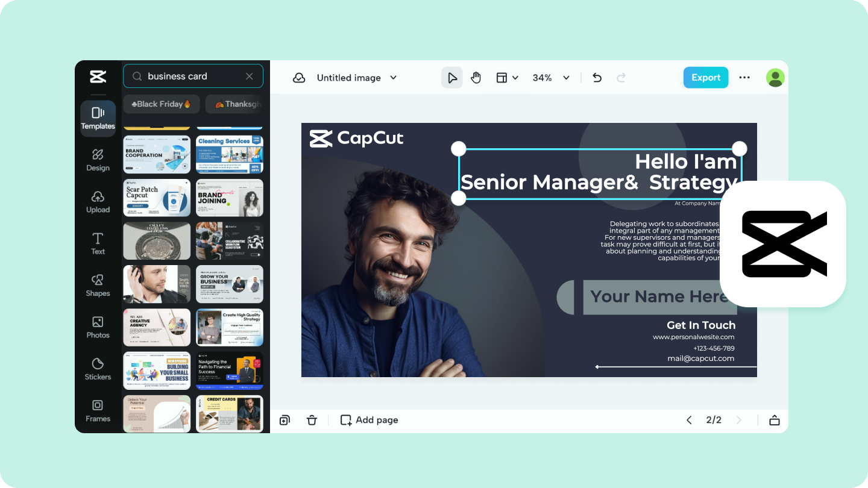The height and width of the screenshot is (488, 868).
Task: Select the pointer select tool
Action: [452, 78]
